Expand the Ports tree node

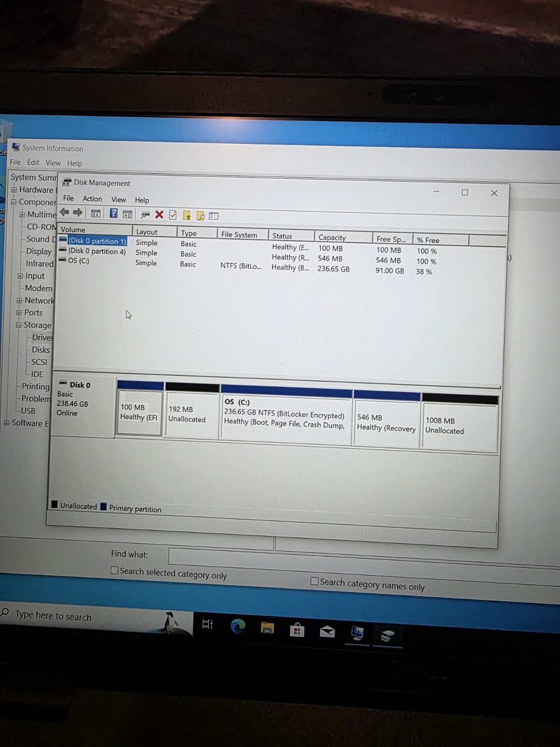tap(19, 312)
